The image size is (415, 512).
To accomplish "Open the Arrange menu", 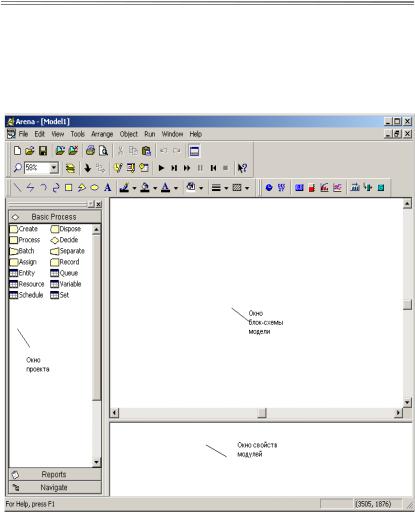I will (102, 134).
